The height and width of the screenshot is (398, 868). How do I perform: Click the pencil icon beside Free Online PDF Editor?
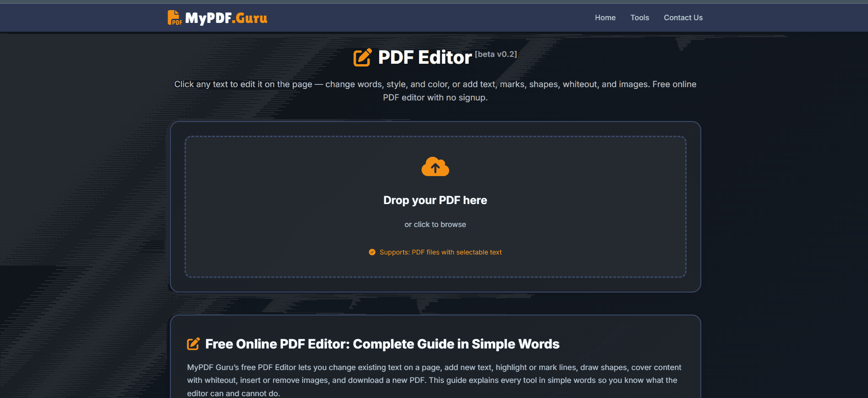pos(193,344)
